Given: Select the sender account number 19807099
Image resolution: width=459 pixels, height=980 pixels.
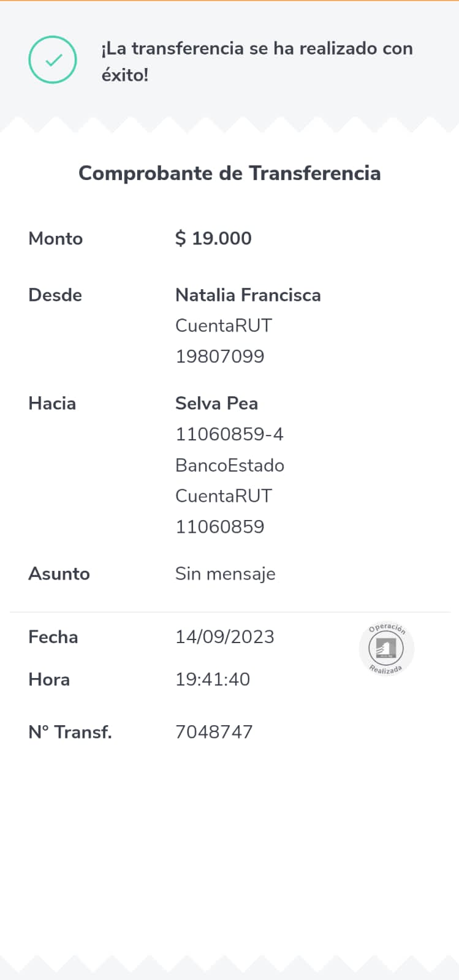Looking at the screenshot, I should [x=219, y=356].
